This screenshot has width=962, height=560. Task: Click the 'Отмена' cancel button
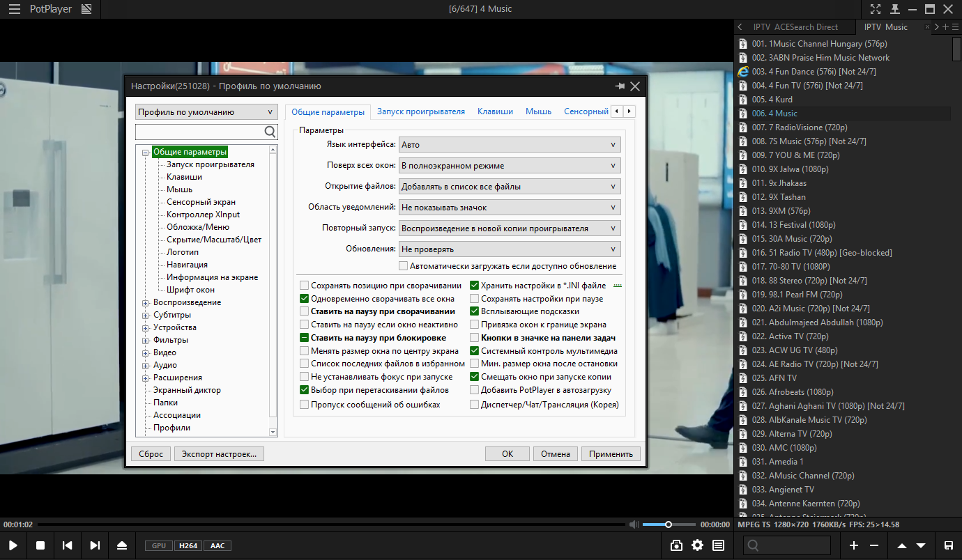point(556,454)
